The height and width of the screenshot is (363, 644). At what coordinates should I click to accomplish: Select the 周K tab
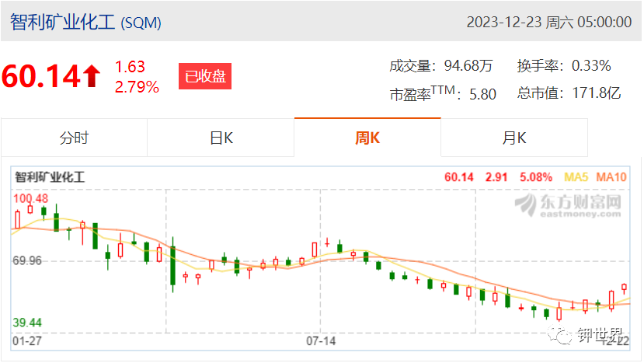367,138
